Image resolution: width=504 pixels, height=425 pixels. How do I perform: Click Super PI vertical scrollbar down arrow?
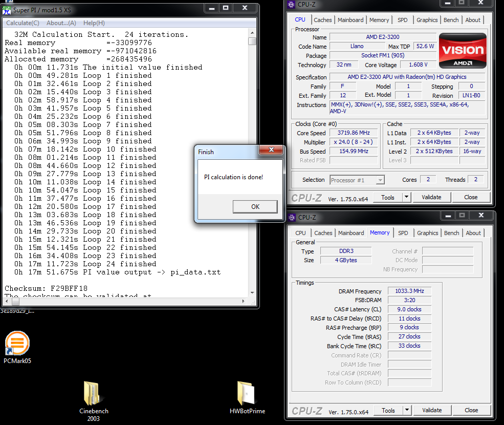click(x=252, y=293)
